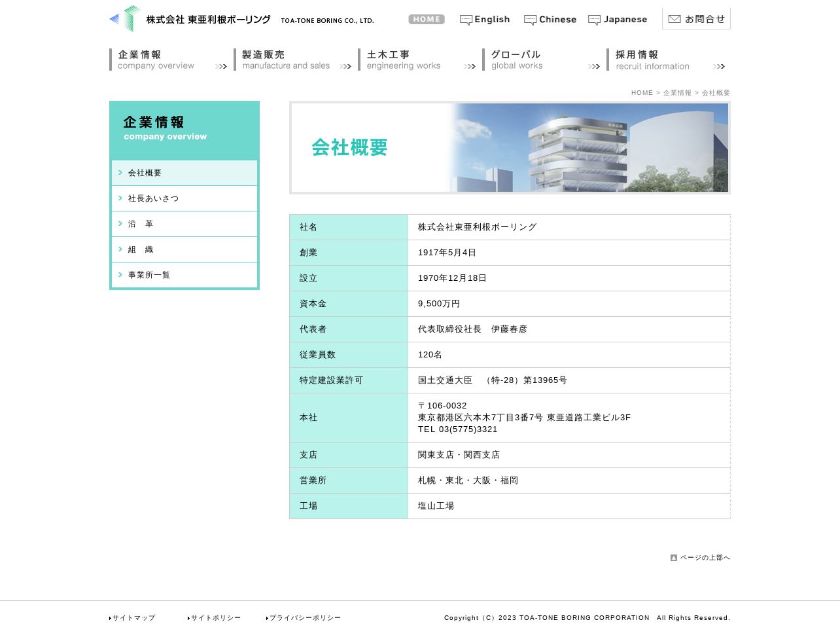Click the 塩山工場 factory cell
The height and width of the screenshot is (635, 840).
point(569,506)
